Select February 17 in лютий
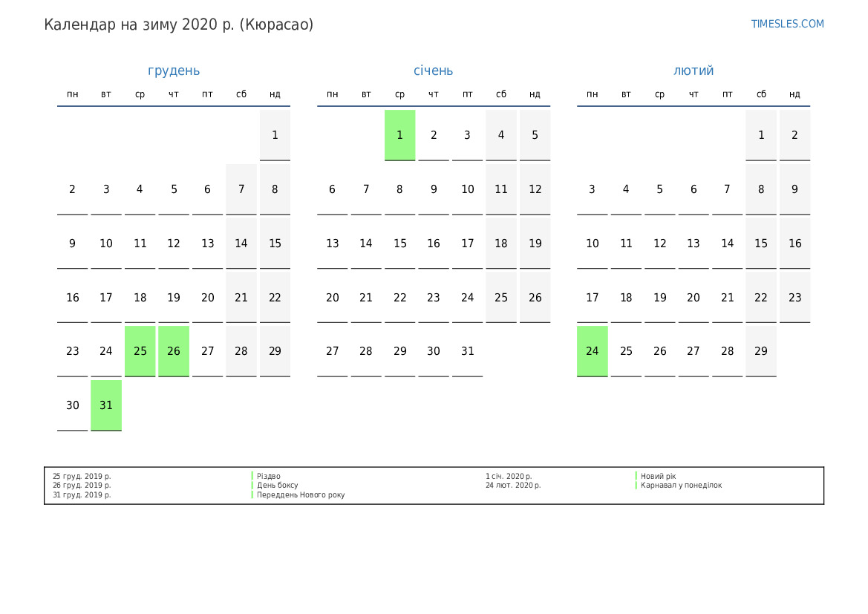This screenshot has width=868, height=614. [593, 297]
